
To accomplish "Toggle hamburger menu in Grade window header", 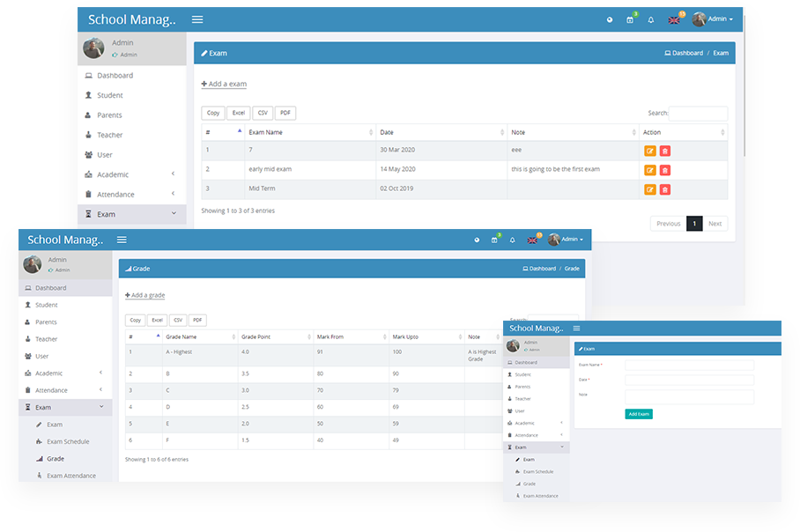I will pyautogui.click(x=122, y=240).
